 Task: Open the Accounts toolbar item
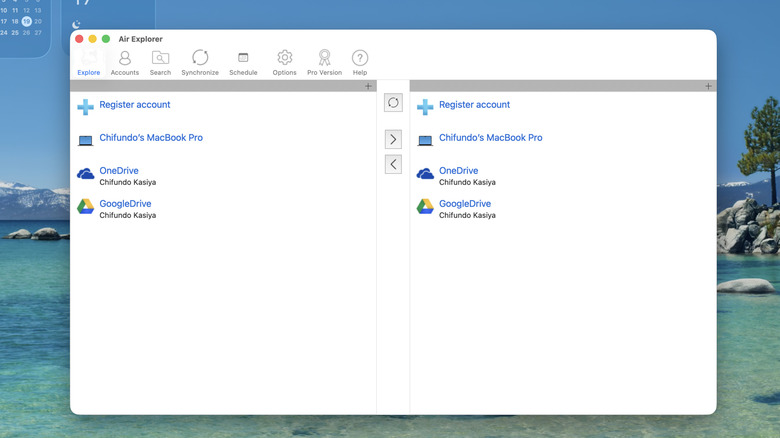124,63
